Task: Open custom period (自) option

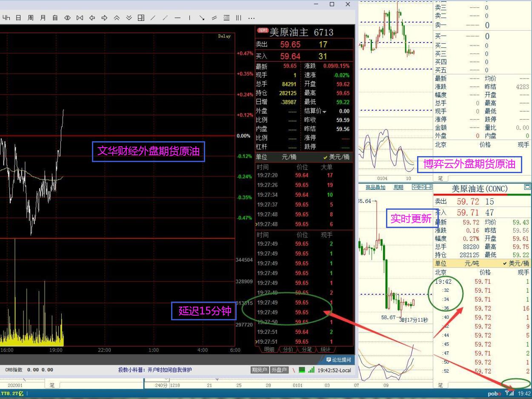Action: (x=55, y=18)
